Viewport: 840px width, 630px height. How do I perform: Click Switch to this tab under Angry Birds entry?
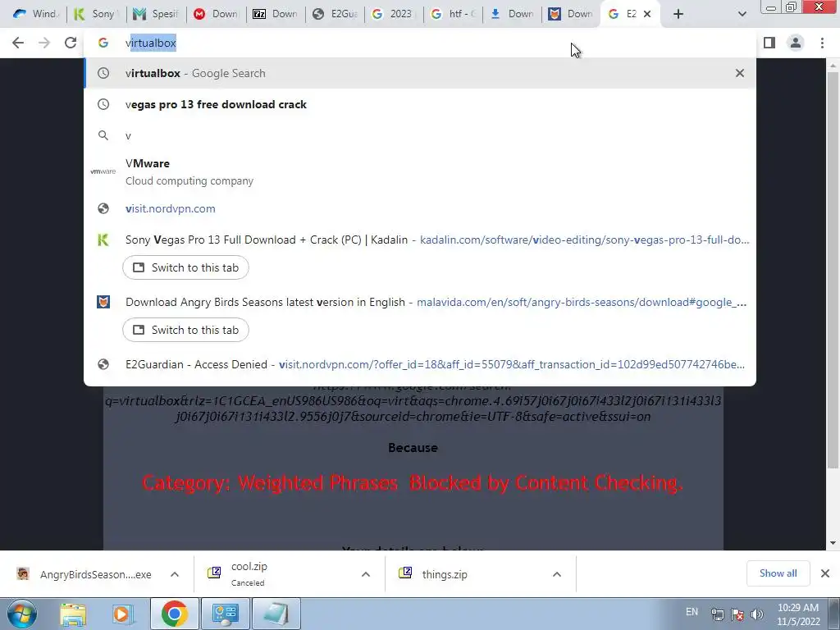coord(185,330)
